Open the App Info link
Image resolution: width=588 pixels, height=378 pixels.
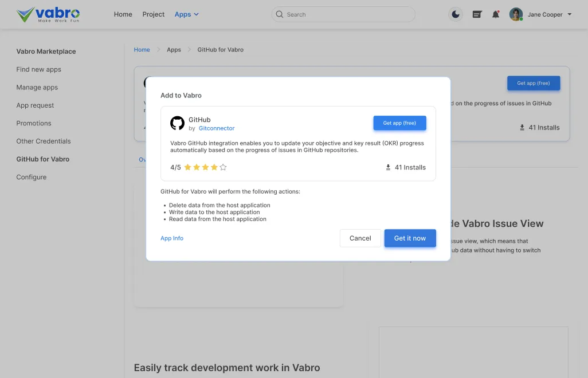(172, 238)
